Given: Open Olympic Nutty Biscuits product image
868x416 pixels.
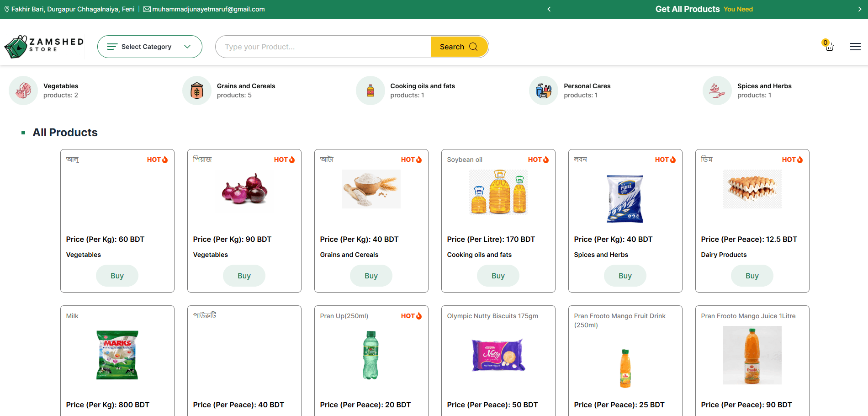Looking at the screenshot, I should [498, 355].
